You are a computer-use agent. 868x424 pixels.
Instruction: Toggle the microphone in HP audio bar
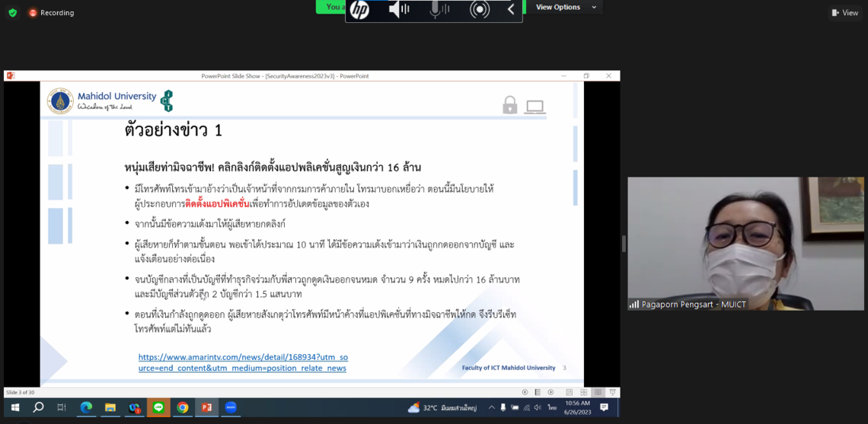439,10
